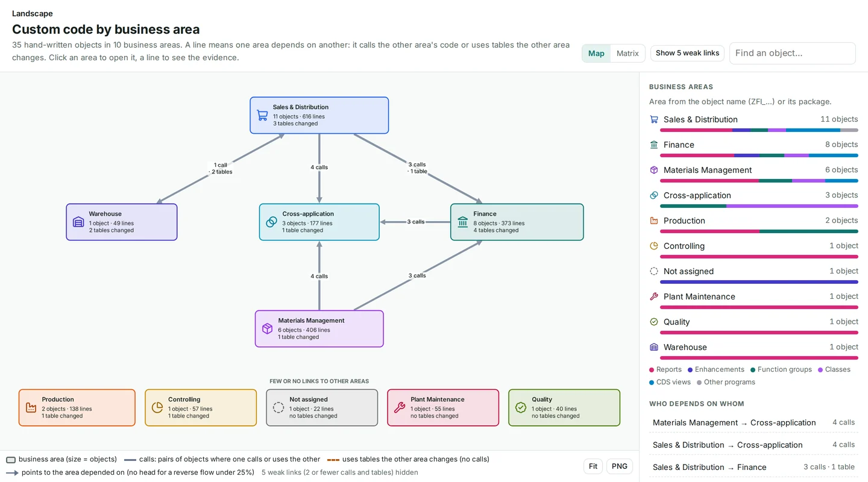This screenshot has width=868, height=482.
Task: Click the Reports legend entry
Action: 665,369
